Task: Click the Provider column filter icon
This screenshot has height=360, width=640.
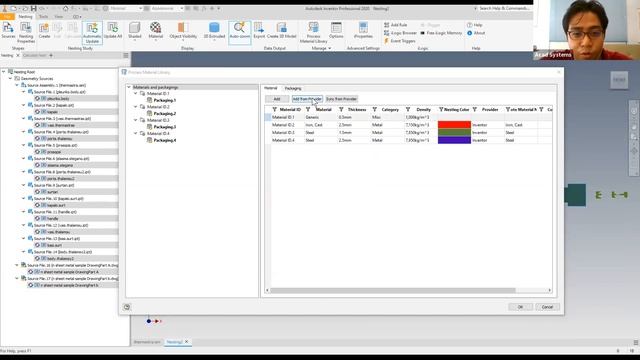Action: [x=475, y=109]
